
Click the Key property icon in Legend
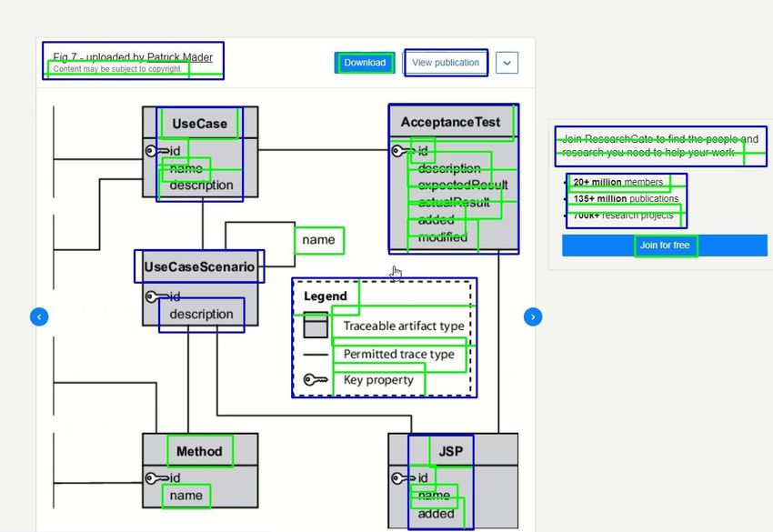click(316, 380)
